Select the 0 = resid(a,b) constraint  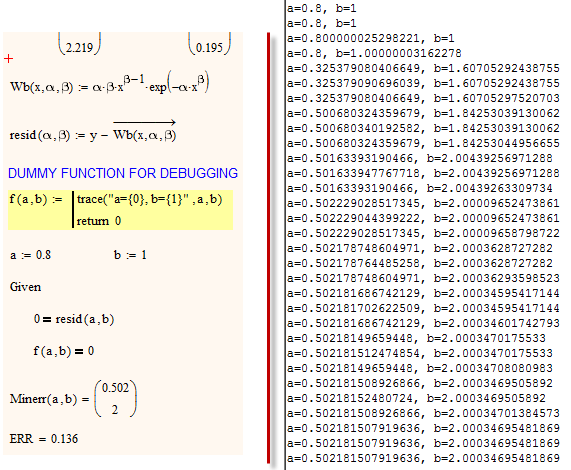(x=74, y=319)
